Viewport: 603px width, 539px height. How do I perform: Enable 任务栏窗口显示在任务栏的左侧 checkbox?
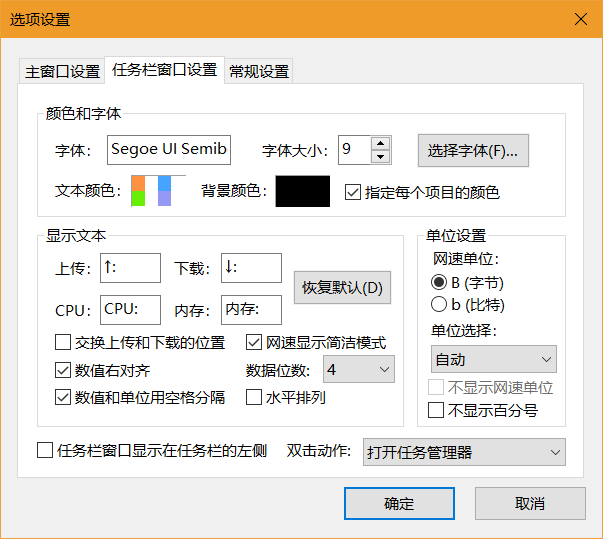[x=45, y=450]
